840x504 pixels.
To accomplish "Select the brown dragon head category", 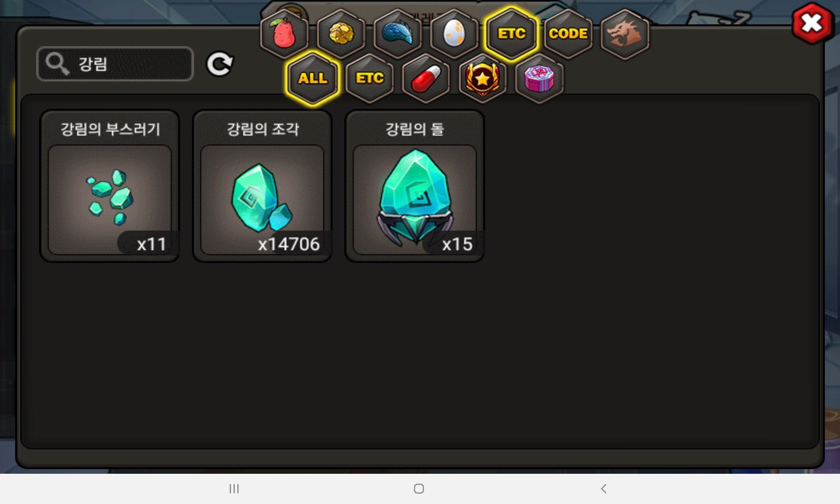I will [x=625, y=34].
